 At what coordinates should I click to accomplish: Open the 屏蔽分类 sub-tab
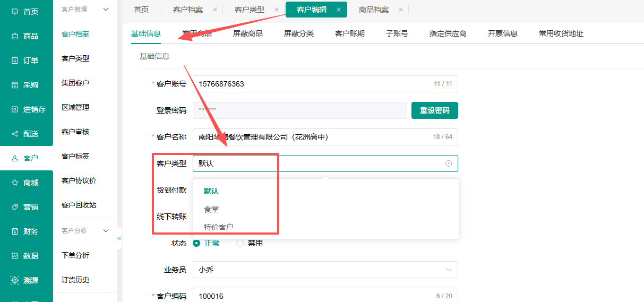(299, 33)
